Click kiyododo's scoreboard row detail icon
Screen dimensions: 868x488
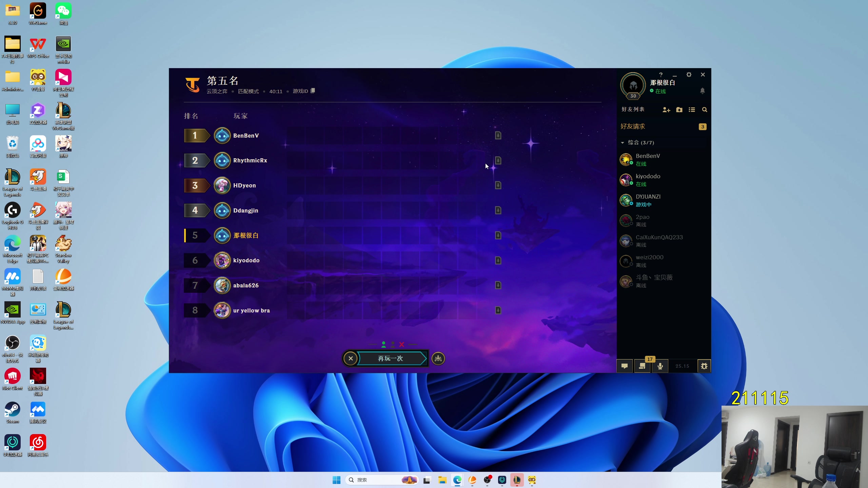(498, 260)
